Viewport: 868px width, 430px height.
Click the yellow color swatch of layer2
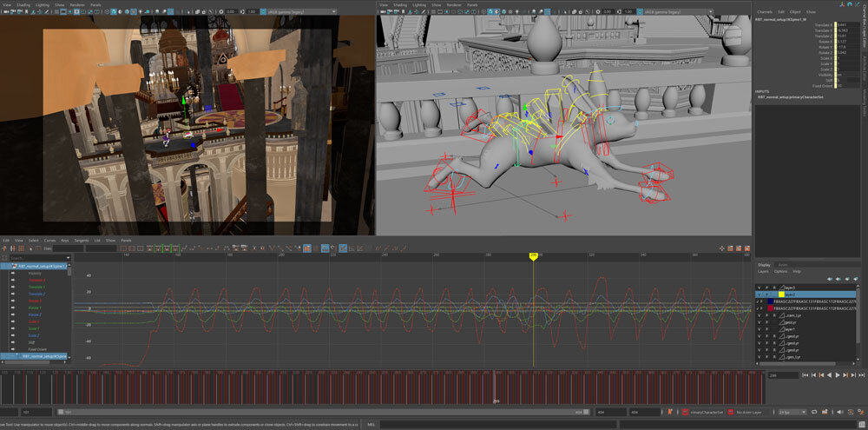781,294
